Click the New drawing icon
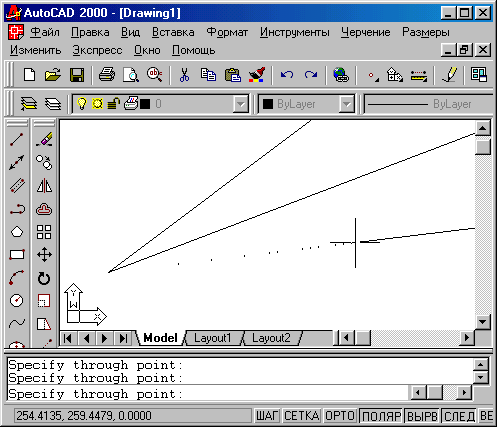The height and width of the screenshot is (427, 497). 30,75
